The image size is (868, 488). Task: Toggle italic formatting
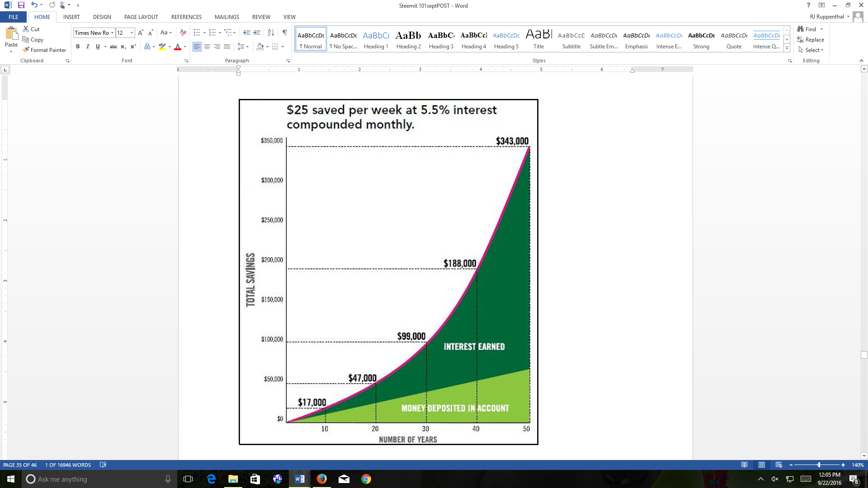pos(88,47)
